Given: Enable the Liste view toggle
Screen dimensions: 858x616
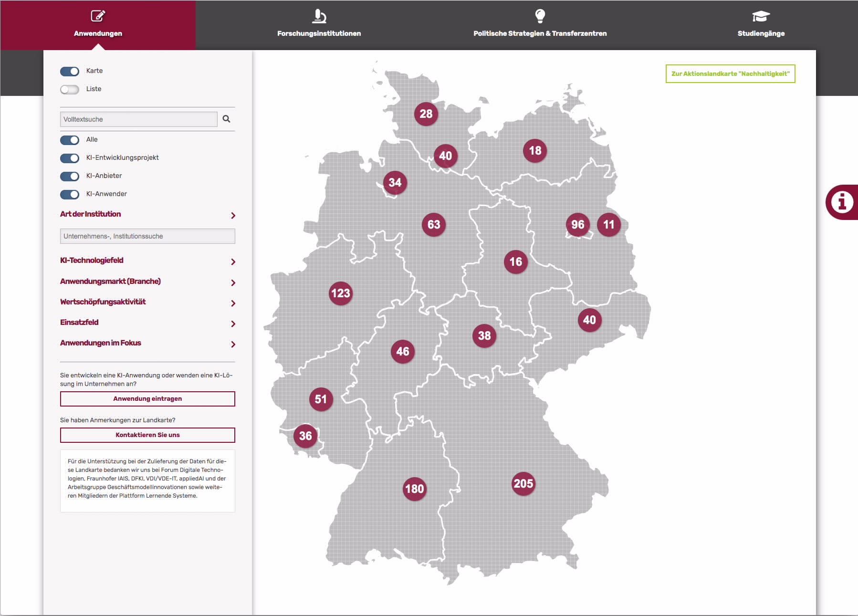Looking at the screenshot, I should tap(70, 89).
